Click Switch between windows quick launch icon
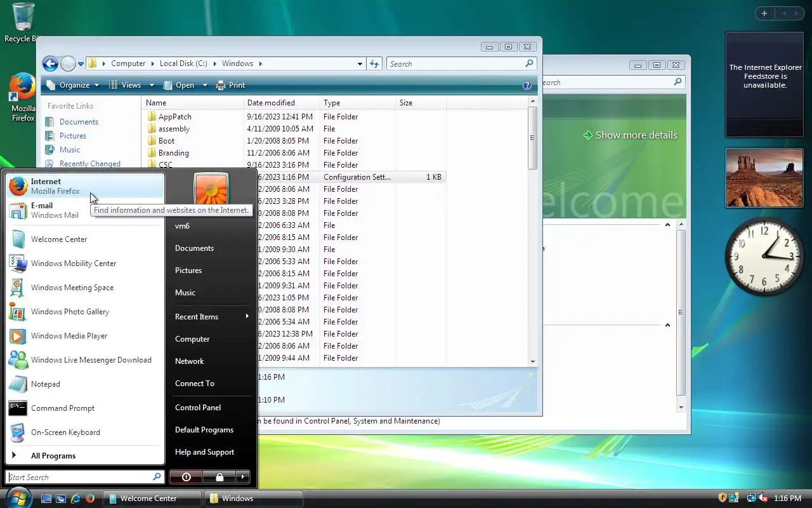Screen dimensions: 812x508 click(61, 498)
